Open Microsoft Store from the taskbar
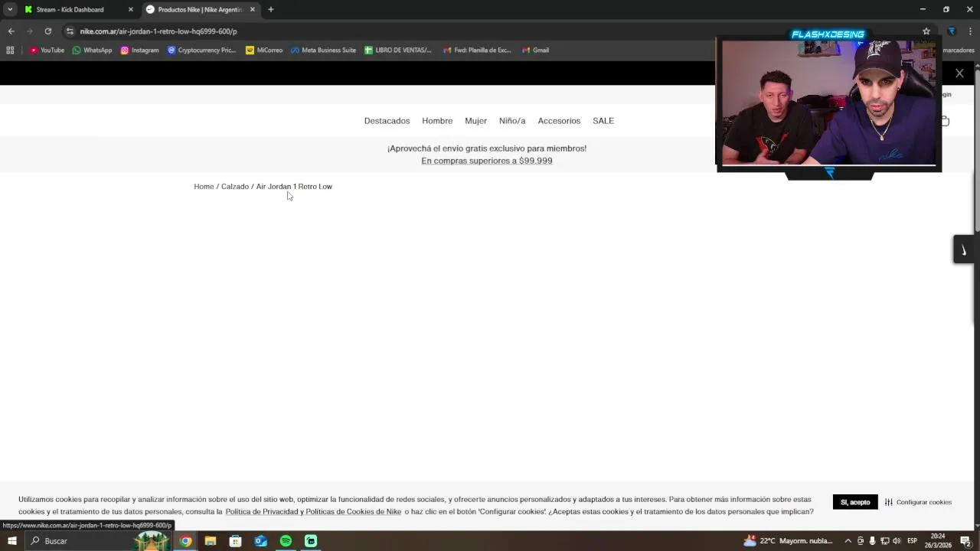This screenshot has width=980, height=551. click(236, 541)
